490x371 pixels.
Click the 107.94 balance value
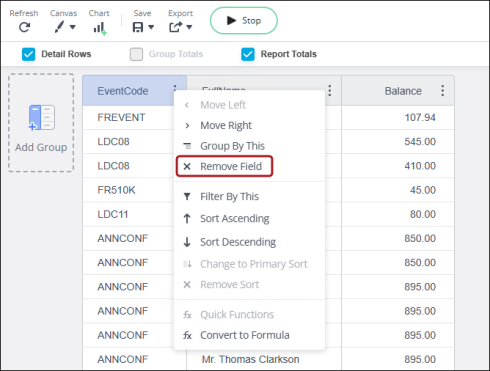420,118
